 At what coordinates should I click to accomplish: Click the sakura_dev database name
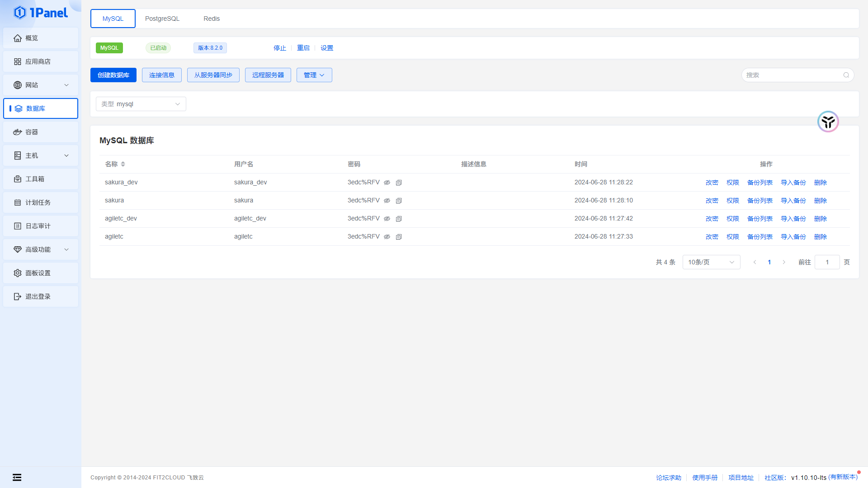tap(121, 182)
